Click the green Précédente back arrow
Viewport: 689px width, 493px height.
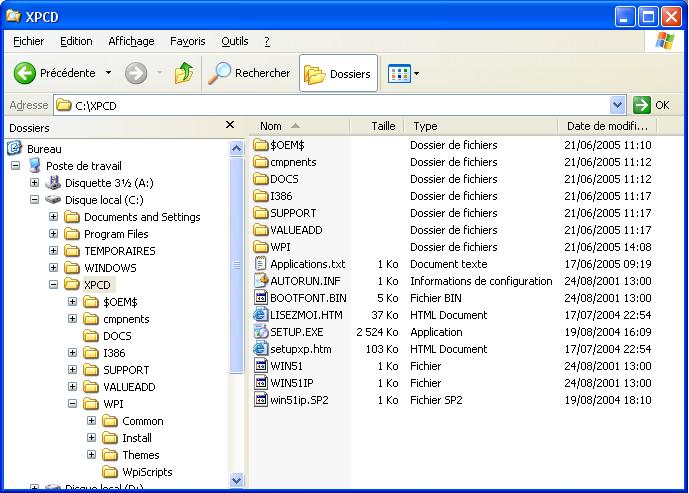(x=25, y=73)
